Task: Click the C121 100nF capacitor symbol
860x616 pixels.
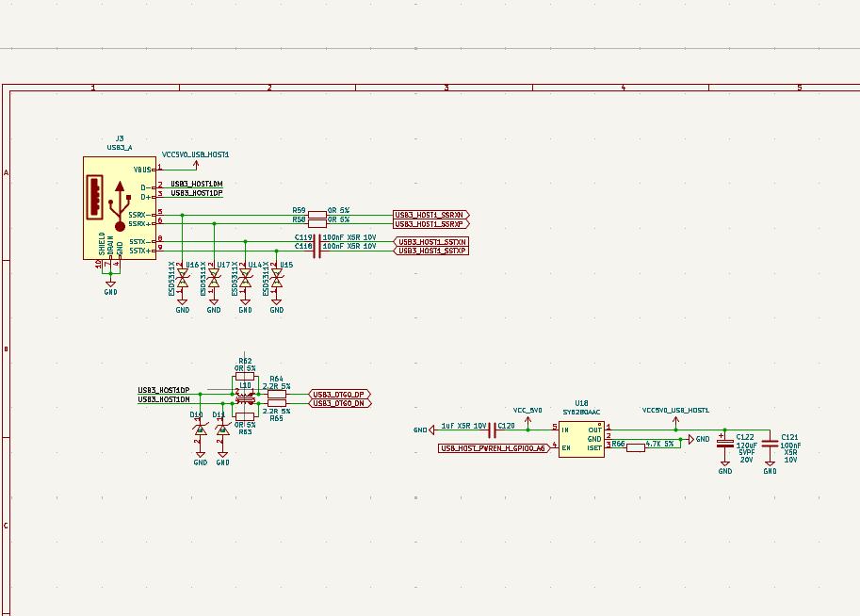Action: click(770, 441)
